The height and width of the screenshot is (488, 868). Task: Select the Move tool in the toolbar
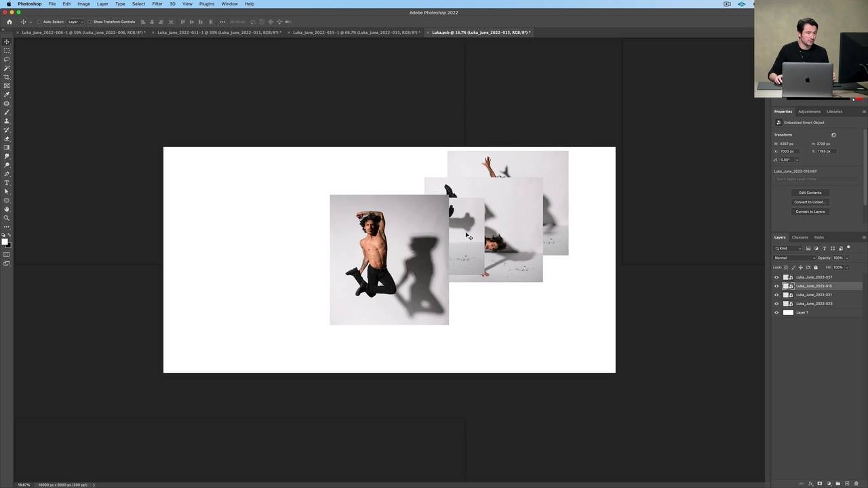(7, 42)
